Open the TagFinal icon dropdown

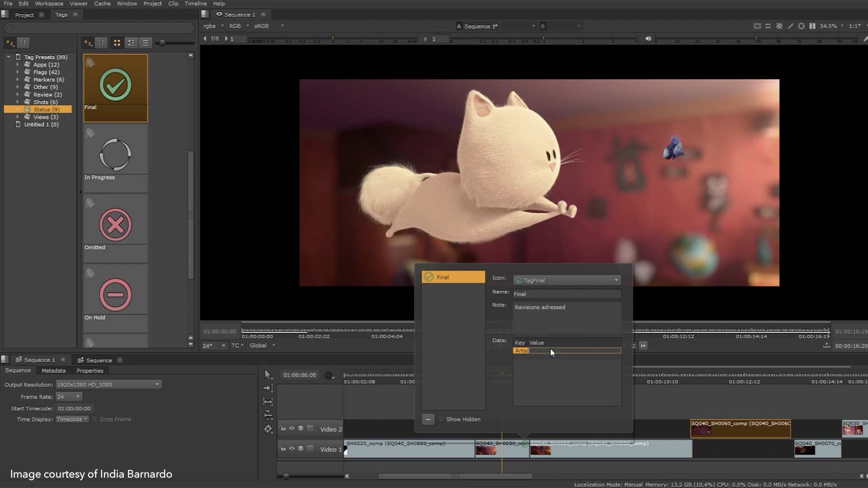(567, 281)
